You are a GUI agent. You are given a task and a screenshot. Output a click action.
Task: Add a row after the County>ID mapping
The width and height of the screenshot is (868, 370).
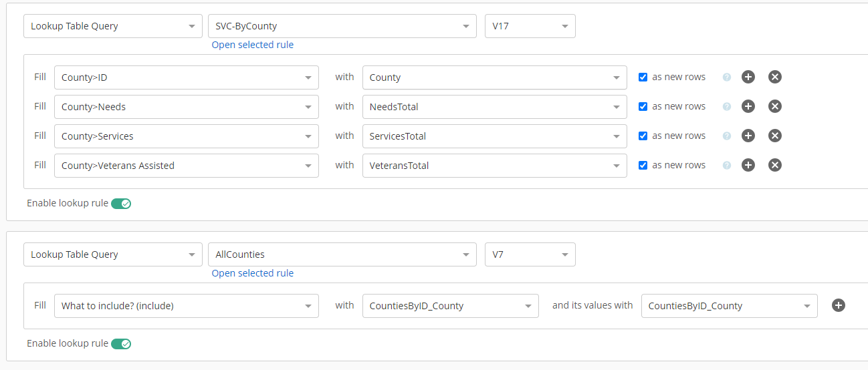pyautogui.click(x=748, y=77)
